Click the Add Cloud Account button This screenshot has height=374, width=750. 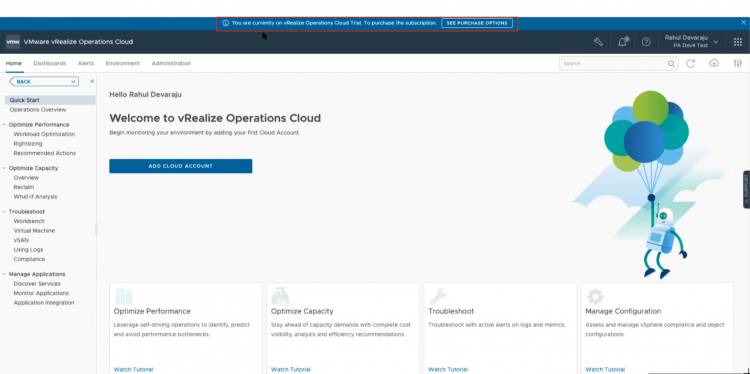click(x=180, y=166)
